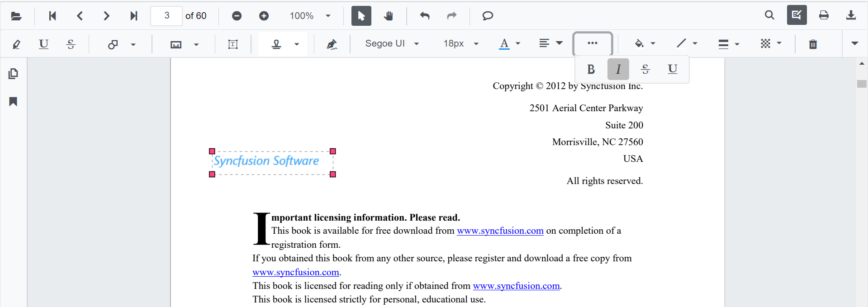
Task: Open a PDF file with folder icon
Action: tap(16, 16)
